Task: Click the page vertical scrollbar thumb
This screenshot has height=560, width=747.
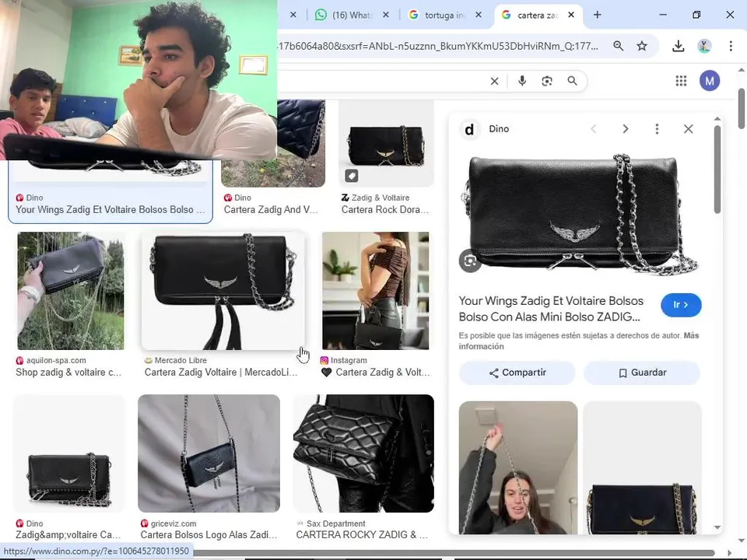Action: point(742,108)
